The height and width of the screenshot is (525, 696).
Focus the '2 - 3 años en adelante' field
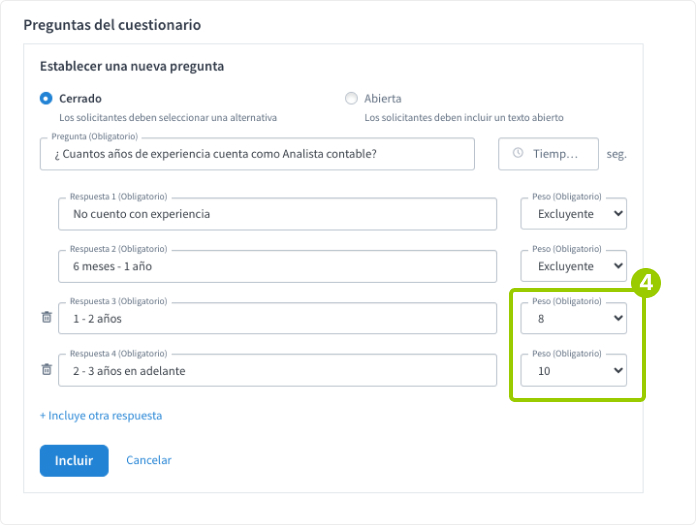[x=277, y=371]
